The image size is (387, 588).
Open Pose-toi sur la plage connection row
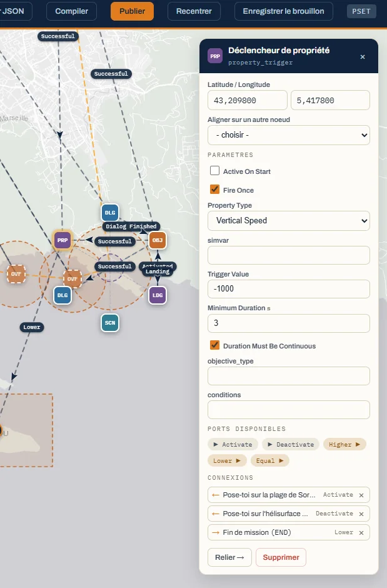click(288, 495)
